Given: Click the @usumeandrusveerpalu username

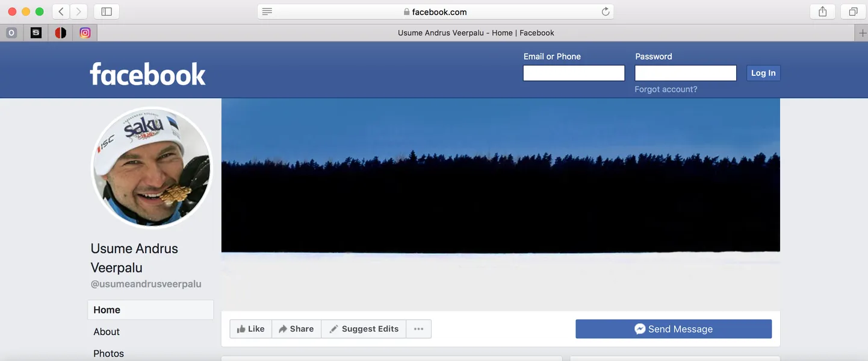Looking at the screenshot, I should tap(146, 284).
